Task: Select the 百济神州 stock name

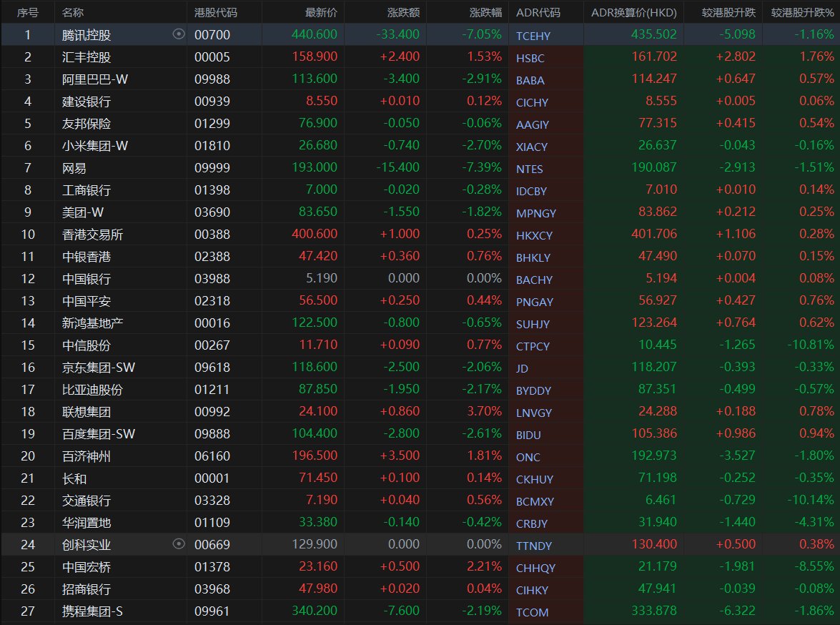Action: [87, 456]
